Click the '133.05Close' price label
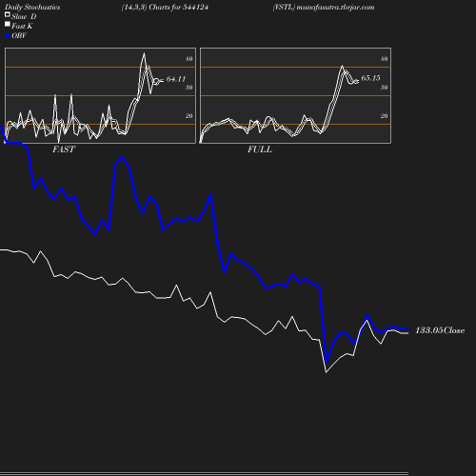The width and height of the screenshot is (476, 476). click(440, 330)
